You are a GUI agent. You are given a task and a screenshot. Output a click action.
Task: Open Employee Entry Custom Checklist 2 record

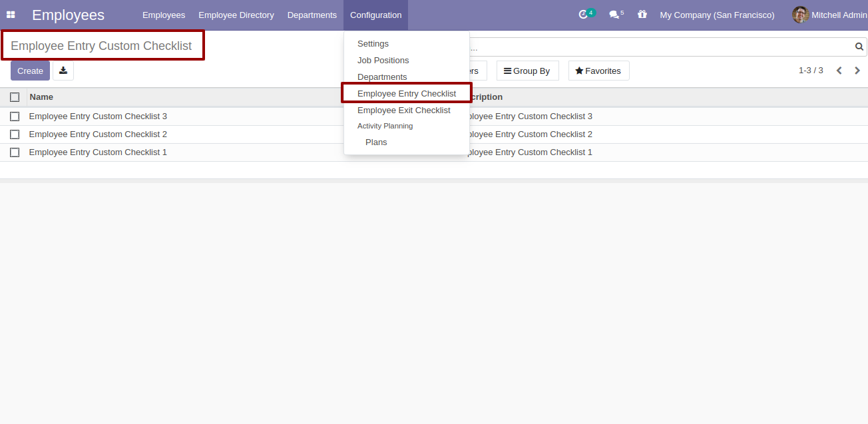98,134
